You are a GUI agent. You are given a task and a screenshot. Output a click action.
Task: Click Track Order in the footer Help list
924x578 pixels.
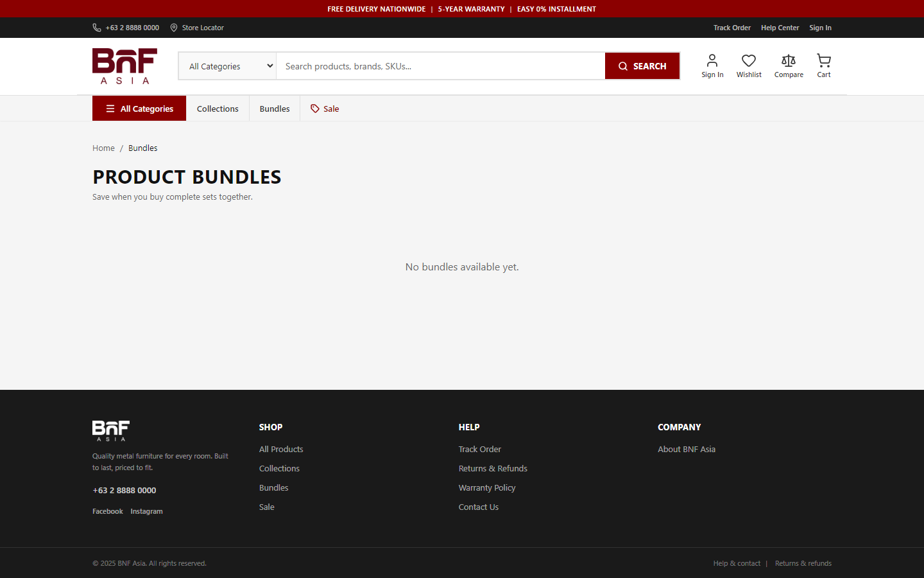click(480, 449)
